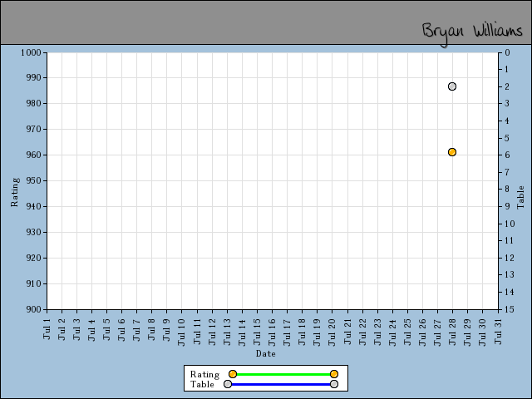This screenshot has width=532, height=399.
Task: Click the '950' rating axis value
Action: click(33, 181)
